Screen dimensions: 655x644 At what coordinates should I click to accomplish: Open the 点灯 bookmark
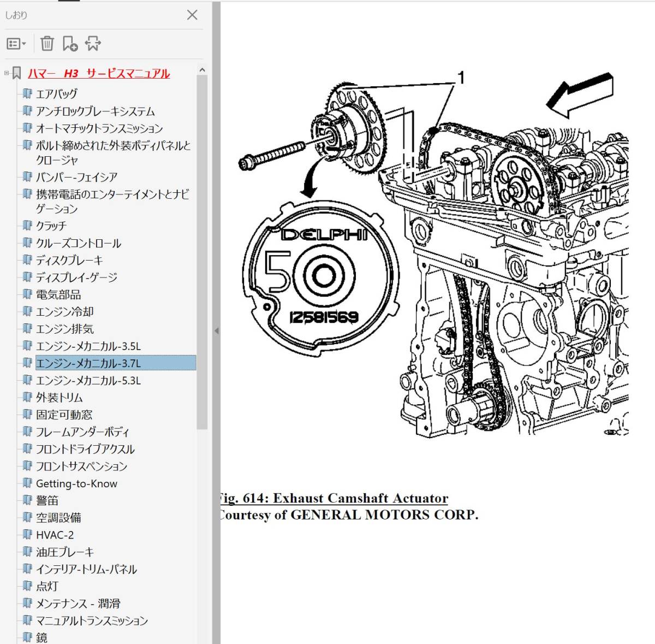47,587
